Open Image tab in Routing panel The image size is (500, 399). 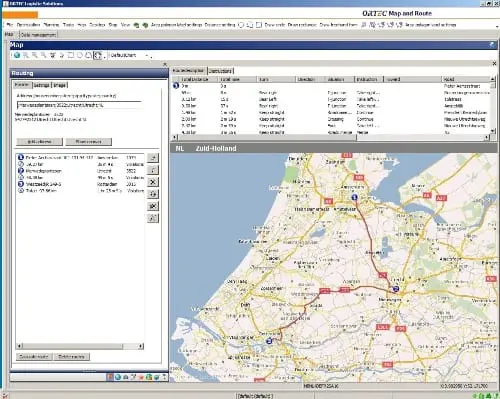coord(60,85)
